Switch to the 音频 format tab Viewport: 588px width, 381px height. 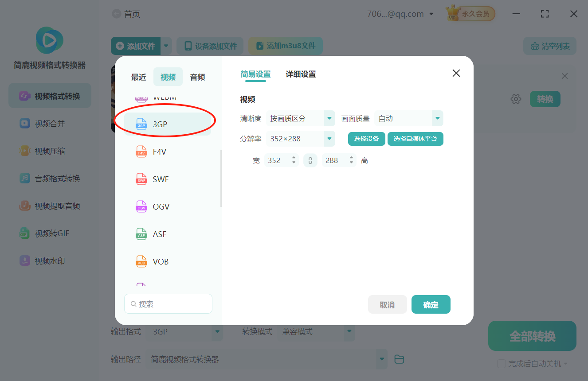pyautogui.click(x=197, y=77)
